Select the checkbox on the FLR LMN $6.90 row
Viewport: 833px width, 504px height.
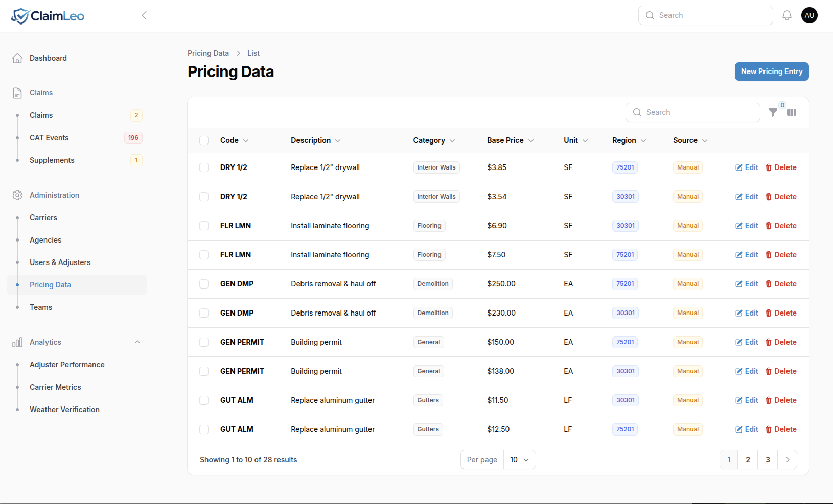pyautogui.click(x=204, y=226)
